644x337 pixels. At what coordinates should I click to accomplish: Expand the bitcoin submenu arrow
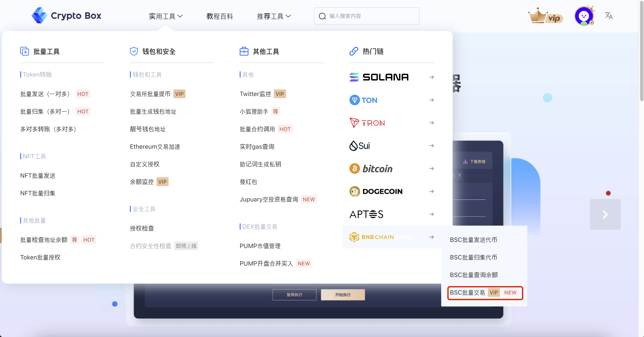431,169
